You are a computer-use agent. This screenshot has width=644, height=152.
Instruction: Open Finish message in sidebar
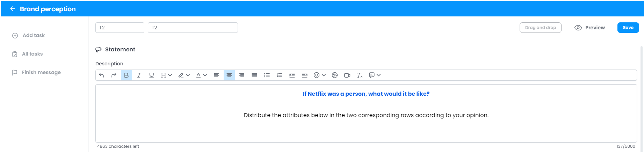[36, 72]
